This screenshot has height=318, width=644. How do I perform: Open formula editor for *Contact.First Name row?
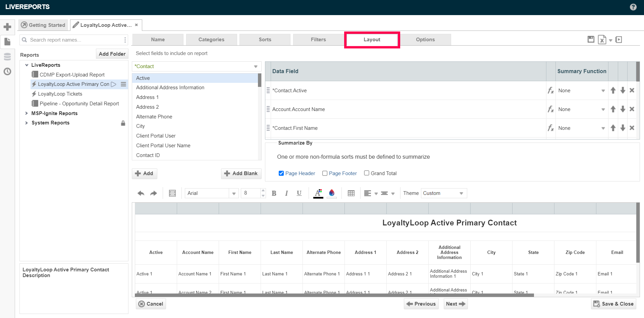click(550, 128)
